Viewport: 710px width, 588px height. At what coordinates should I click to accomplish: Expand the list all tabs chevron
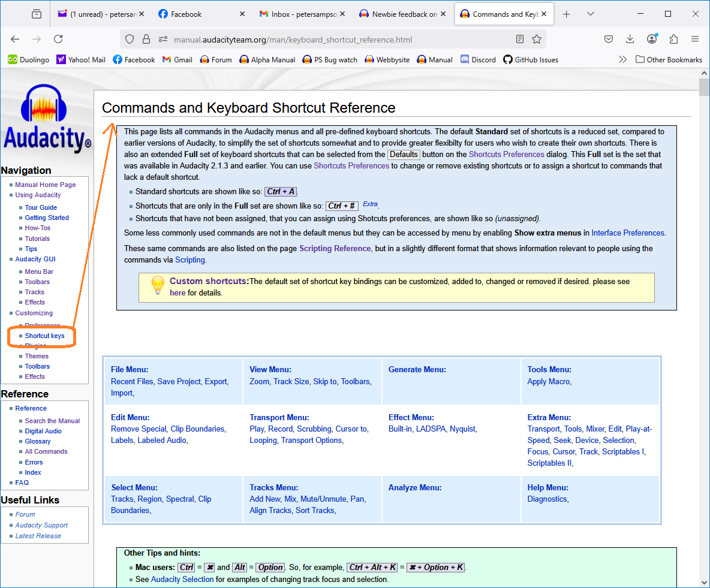pyautogui.click(x=591, y=14)
